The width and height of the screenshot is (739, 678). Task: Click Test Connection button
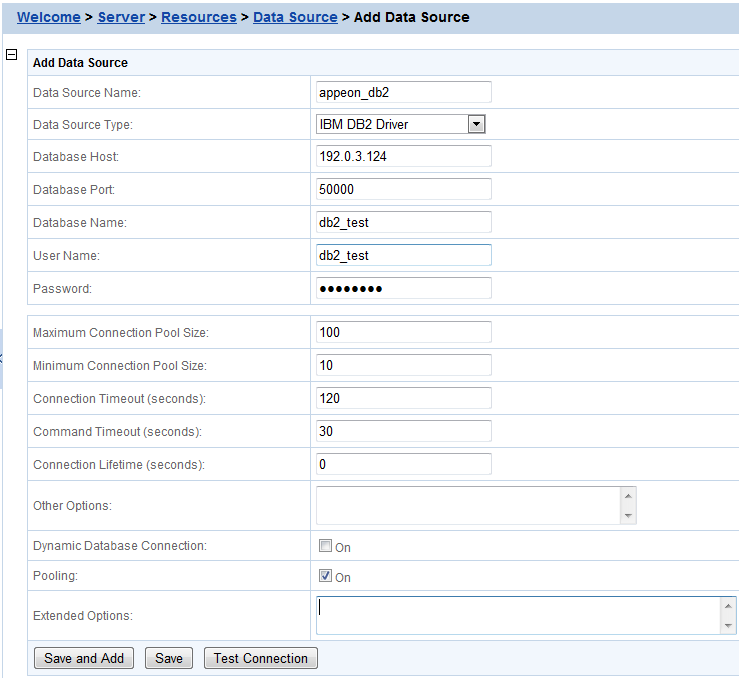[x=260, y=658]
